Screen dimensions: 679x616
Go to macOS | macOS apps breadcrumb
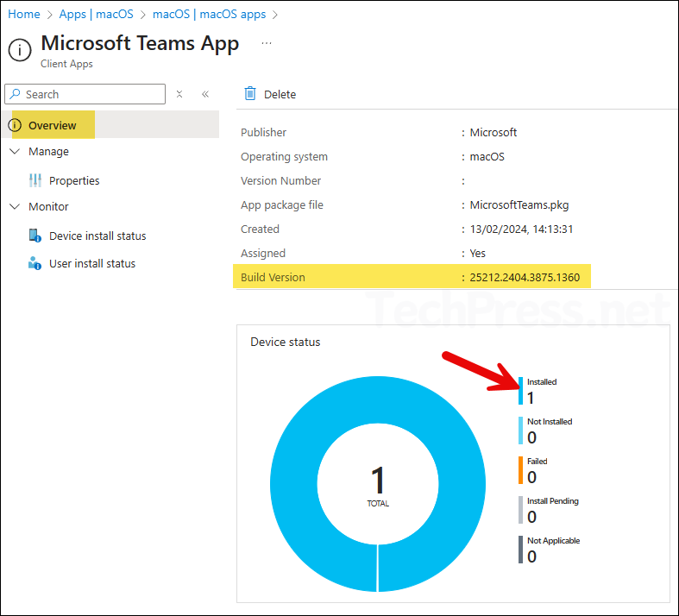(x=209, y=14)
